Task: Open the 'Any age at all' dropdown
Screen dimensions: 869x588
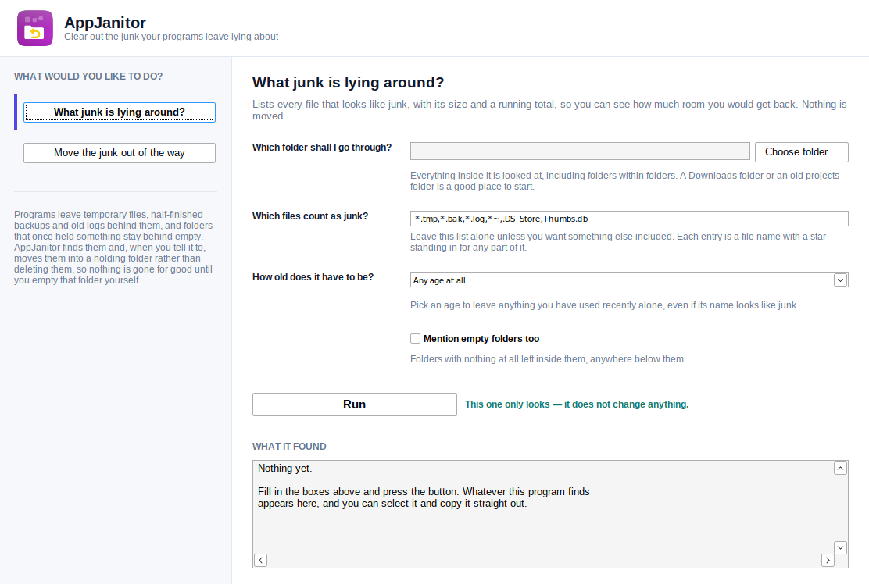Action: [629, 280]
